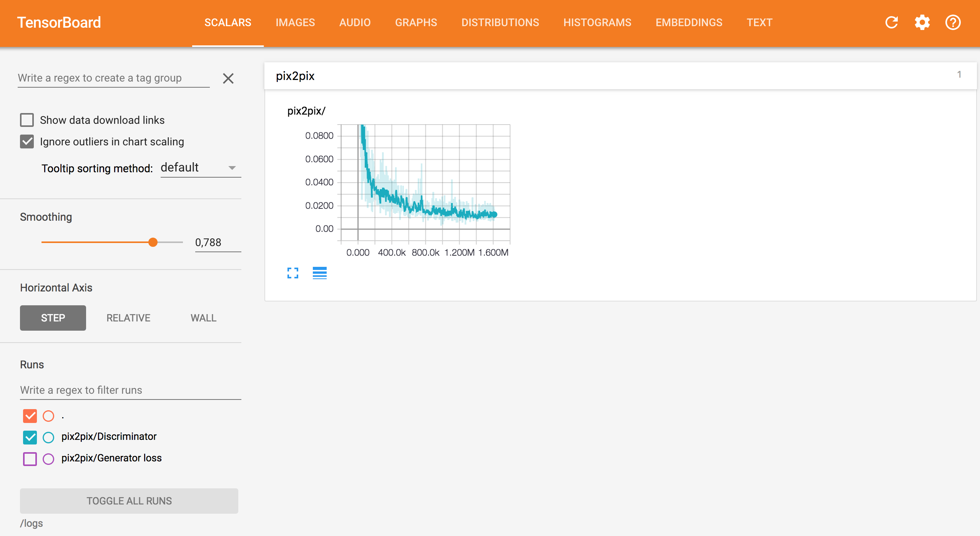The height and width of the screenshot is (536, 980).
Task: Open the IMAGES tab
Action: pyautogui.click(x=295, y=23)
